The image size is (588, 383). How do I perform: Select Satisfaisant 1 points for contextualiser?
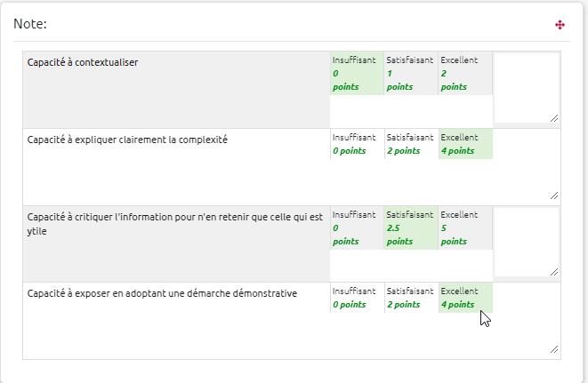tap(410, 73)
